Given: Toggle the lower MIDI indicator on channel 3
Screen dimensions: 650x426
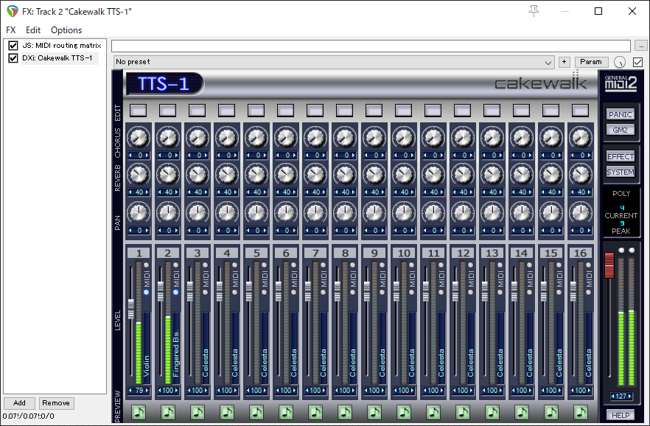Looking at the screenshot, I should [205, 292].
